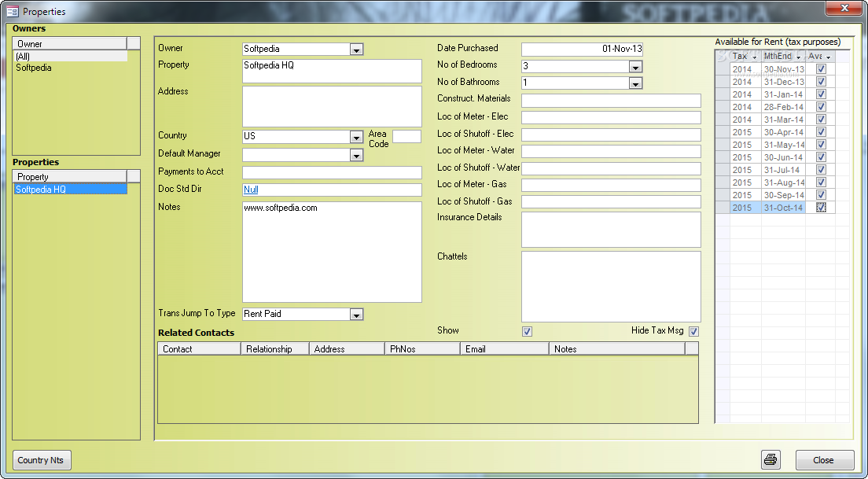Screen dimensions: 868x479
Task: Open the MthEnd column filter arrow
Action: (x=798, y=57)
